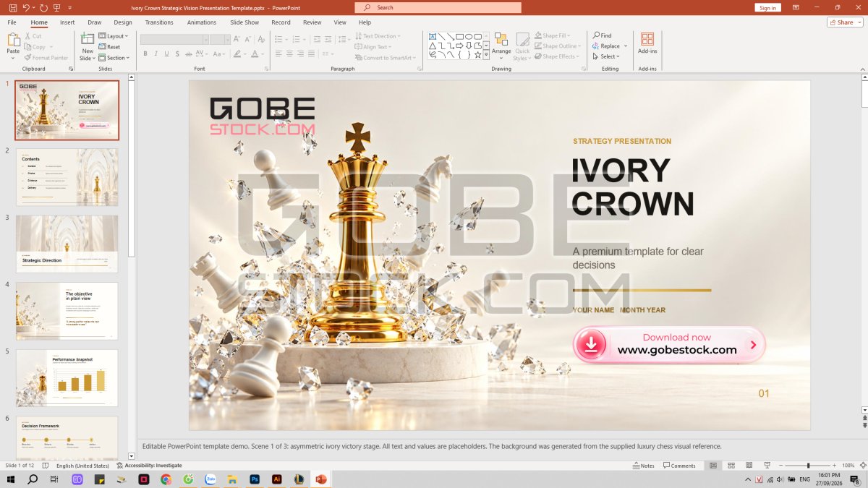Screen dimensions: 868x488
Task: Open Ribbon Display Options in title bar
Action: (796, 7)
